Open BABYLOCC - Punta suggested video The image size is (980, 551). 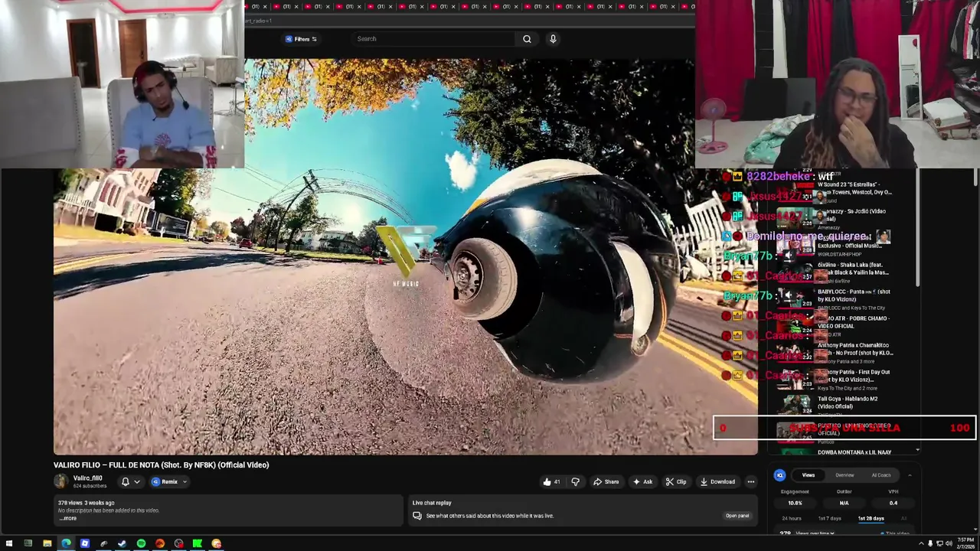[x=854, y=295]
